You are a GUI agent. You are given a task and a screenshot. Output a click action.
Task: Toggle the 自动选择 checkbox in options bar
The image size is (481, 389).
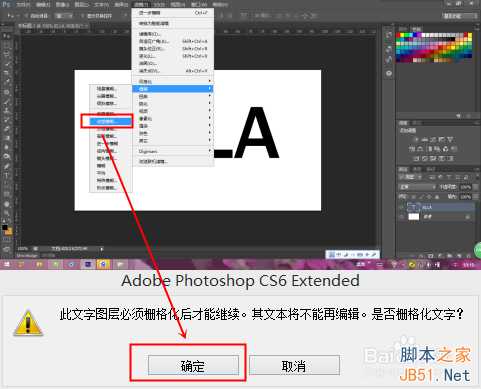click(x=26, y=16)
